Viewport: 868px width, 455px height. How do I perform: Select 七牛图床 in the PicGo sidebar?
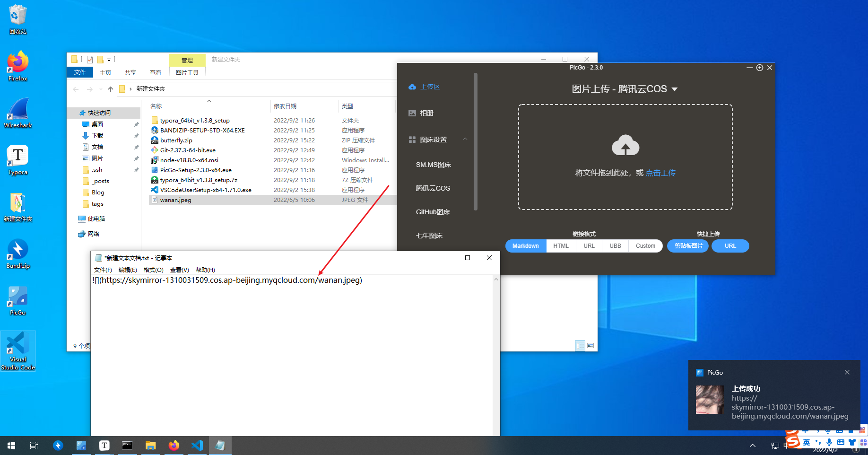pyautogui.click(x=429, y=236)
